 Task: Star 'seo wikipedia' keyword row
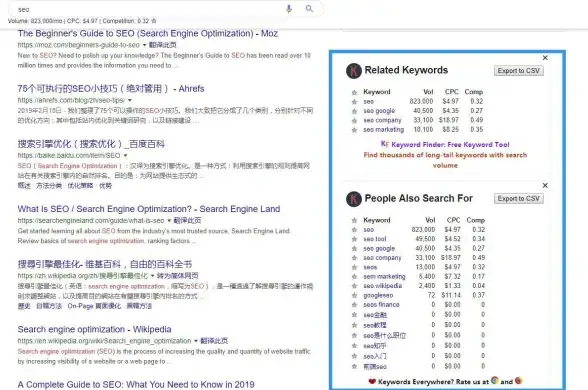[x=354, y=286]
